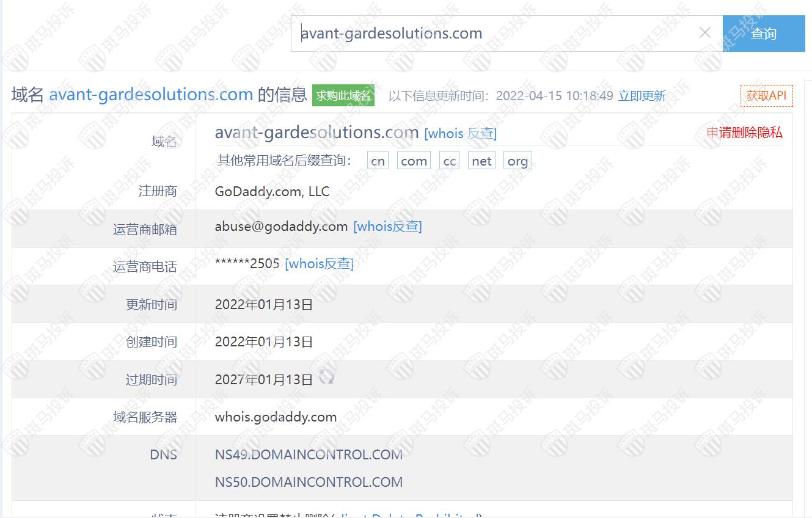Click the green 求购此域名 button

pyautogui.click(x=343, y=96)
